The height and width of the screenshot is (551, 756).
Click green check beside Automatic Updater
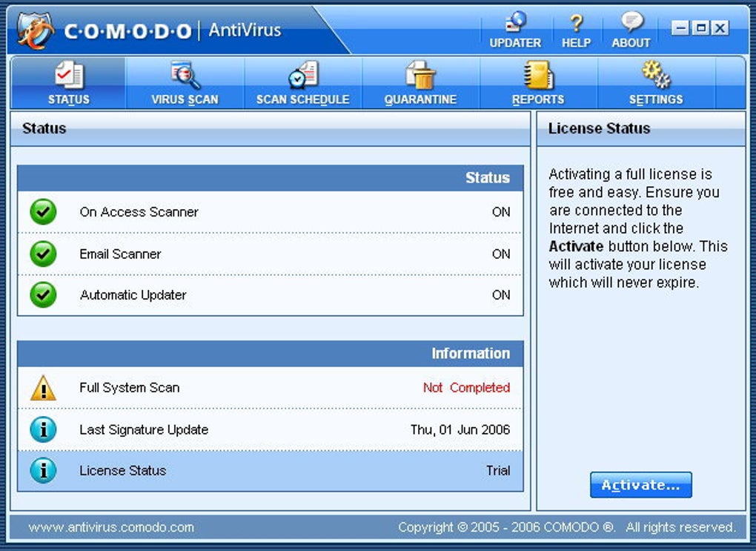click(x=43, y=295)
